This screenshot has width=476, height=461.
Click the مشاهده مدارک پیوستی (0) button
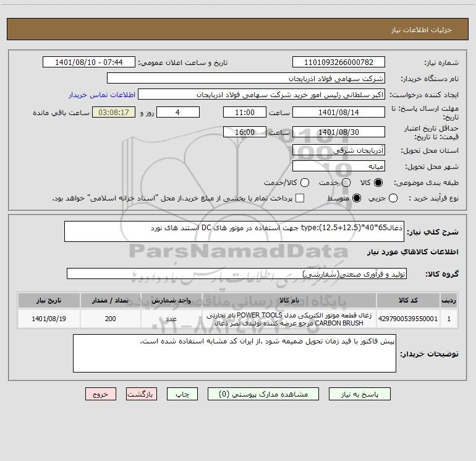click(263, 394)
